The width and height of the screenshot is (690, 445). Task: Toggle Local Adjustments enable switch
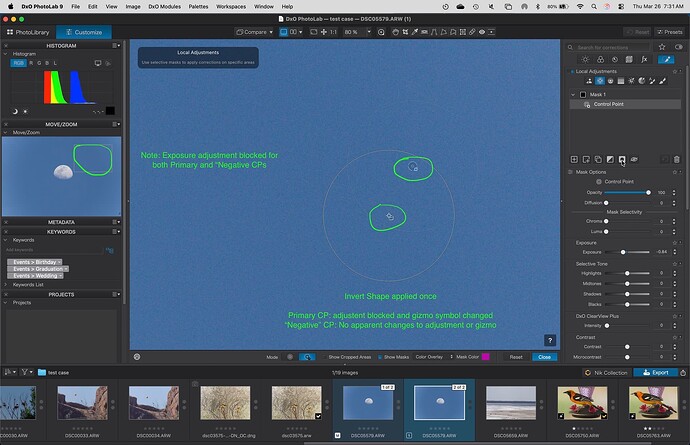pos(572,71)
